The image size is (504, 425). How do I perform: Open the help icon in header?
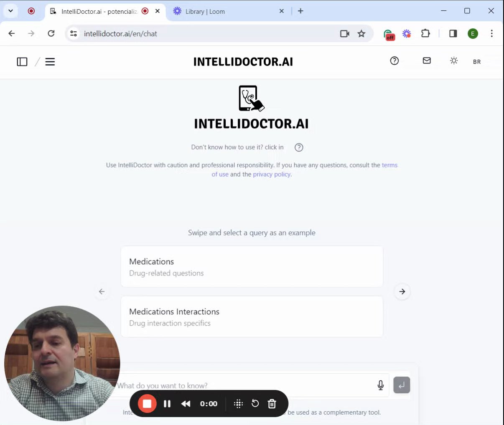[x=395, y=61]
